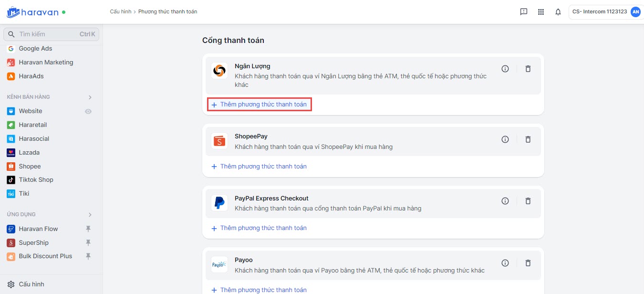The width and height of the screenshot is (644, 294).
Task: Add payment method under Payoo
Action: click(260, 290)
